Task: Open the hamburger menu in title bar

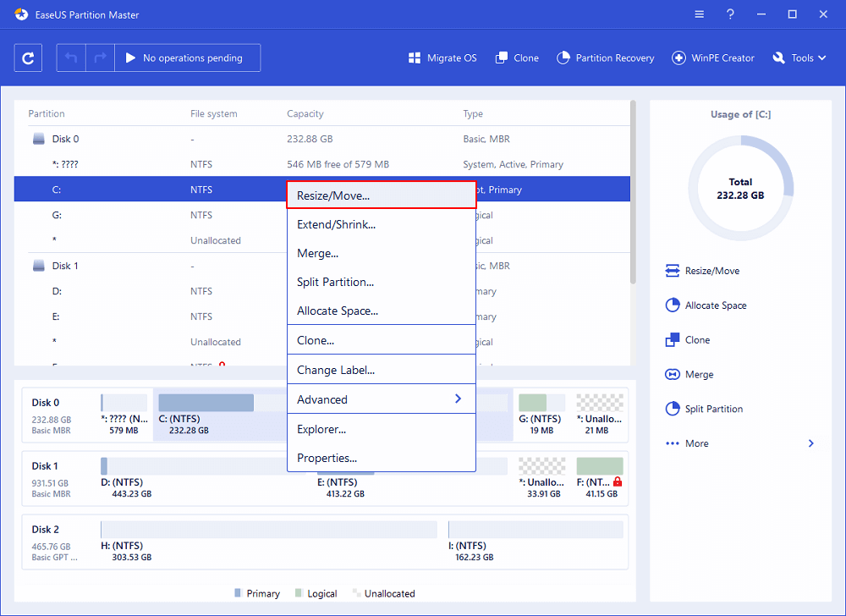Action: (700, 14)
